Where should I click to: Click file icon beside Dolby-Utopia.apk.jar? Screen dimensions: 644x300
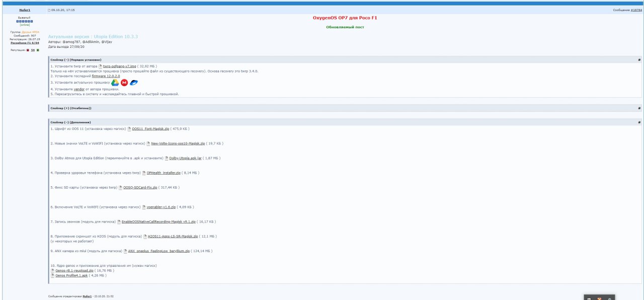pyautogui.click(x=167, y=158)
